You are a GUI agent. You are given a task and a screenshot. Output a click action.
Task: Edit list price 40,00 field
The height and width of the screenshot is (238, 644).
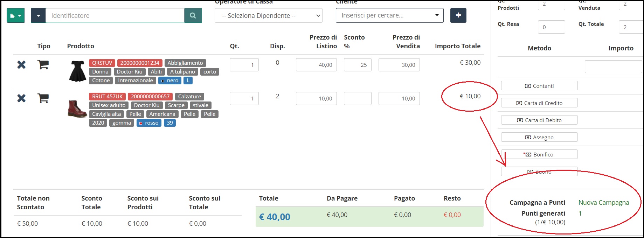[x=316, y=65]
